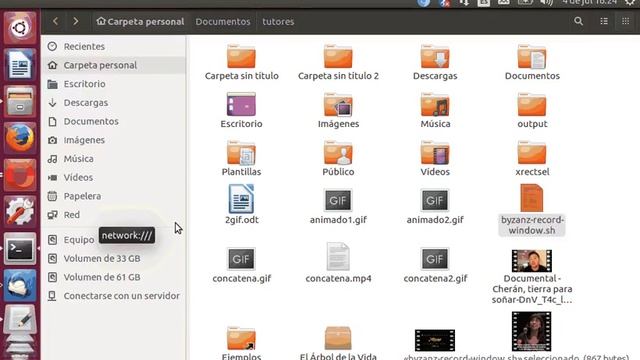Go back with the left arrow button

pyautogui.click(x=56, y=21)
